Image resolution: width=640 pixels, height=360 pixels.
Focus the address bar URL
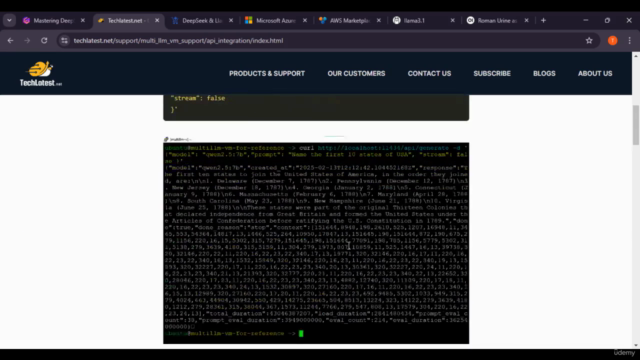178,40
